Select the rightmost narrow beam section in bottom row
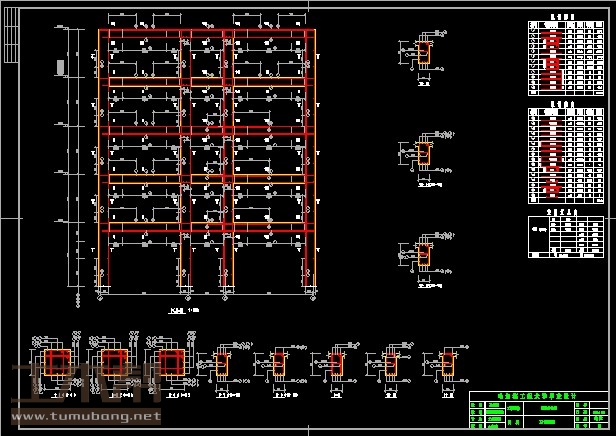 446,365
